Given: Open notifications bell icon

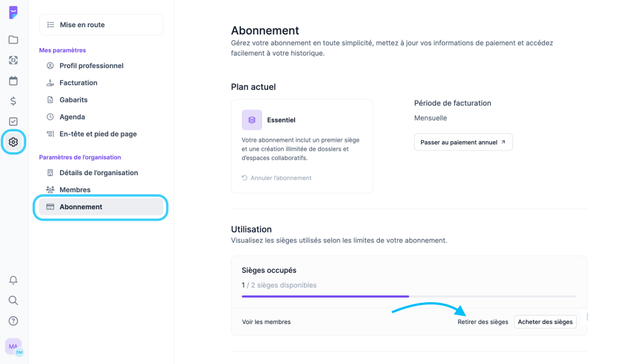Looking at the screenshot, I should coord(13,280).
